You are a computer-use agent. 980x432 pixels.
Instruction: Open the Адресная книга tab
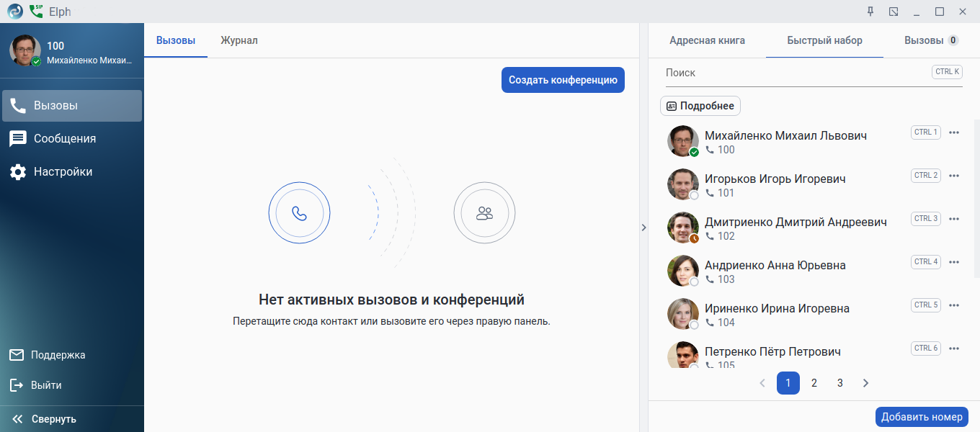tap(707, 40)
